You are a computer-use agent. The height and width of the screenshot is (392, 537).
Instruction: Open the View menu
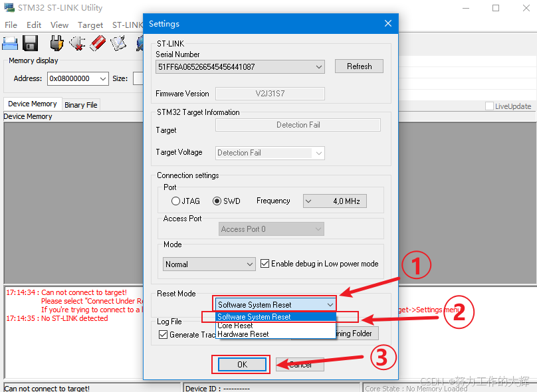(59, 25)
